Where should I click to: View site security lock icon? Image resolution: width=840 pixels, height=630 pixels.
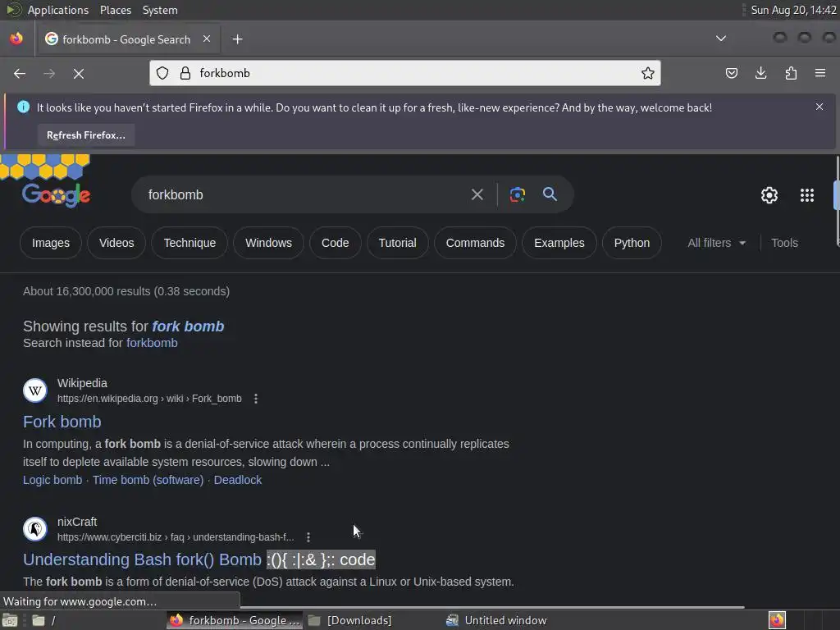(185, 73)
